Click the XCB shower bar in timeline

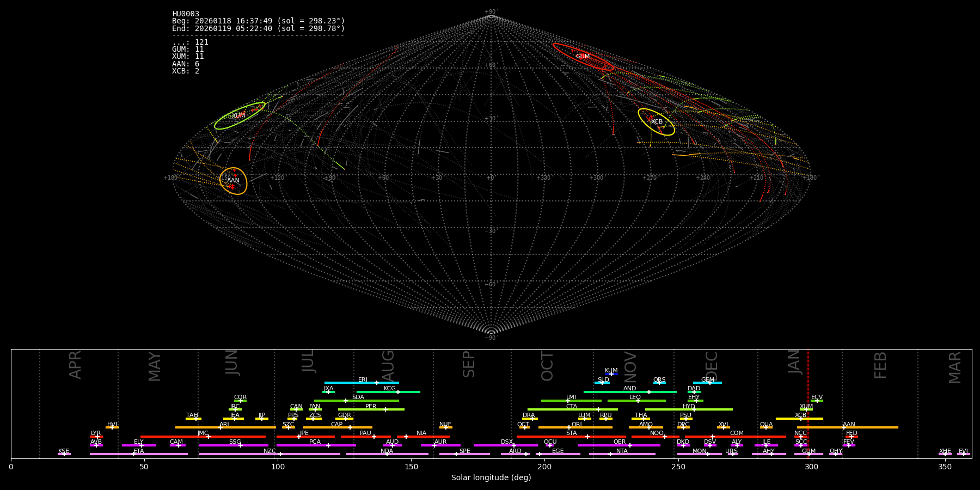coord(799,419)
